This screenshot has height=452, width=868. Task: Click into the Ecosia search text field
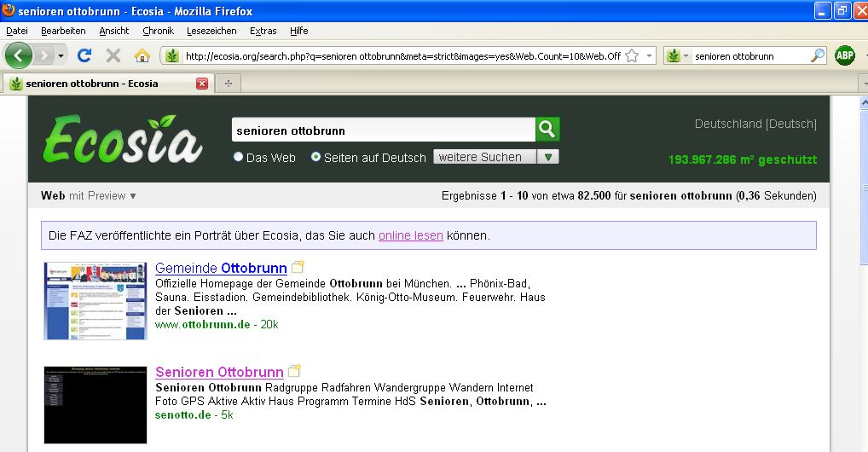(x=383, y=130)
